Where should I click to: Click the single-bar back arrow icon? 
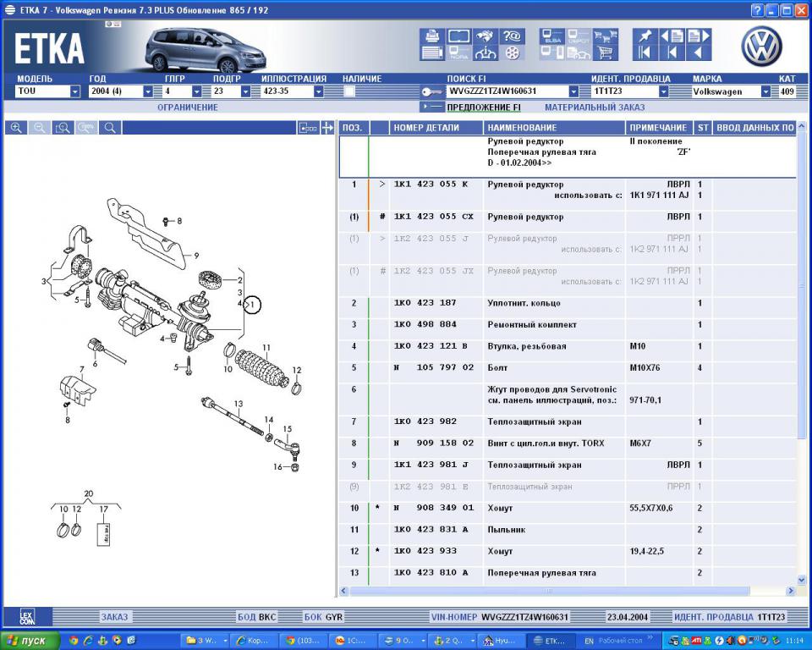click(x=672, y=52)
